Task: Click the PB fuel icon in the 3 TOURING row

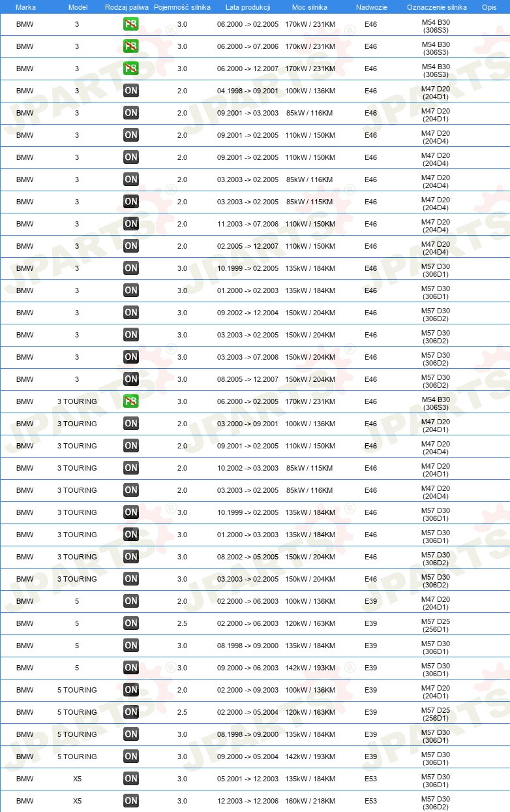Action: [x=131, y=401]
